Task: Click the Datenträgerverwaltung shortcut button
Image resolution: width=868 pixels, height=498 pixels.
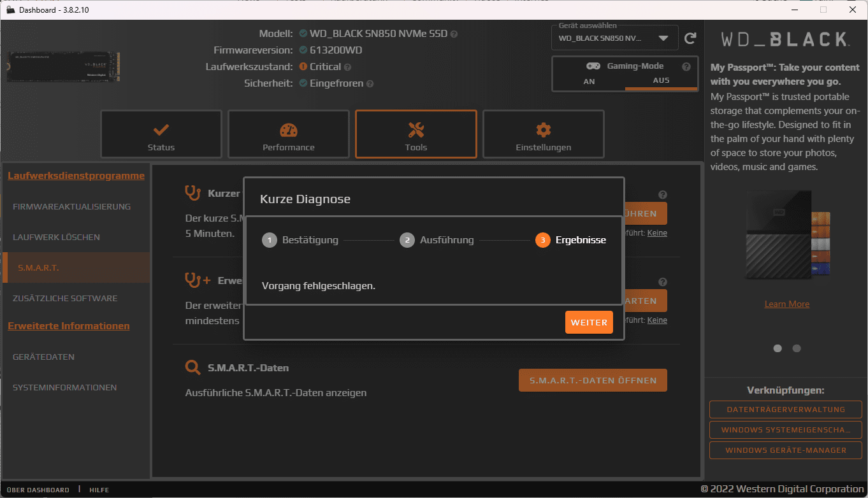Action: 786,409
